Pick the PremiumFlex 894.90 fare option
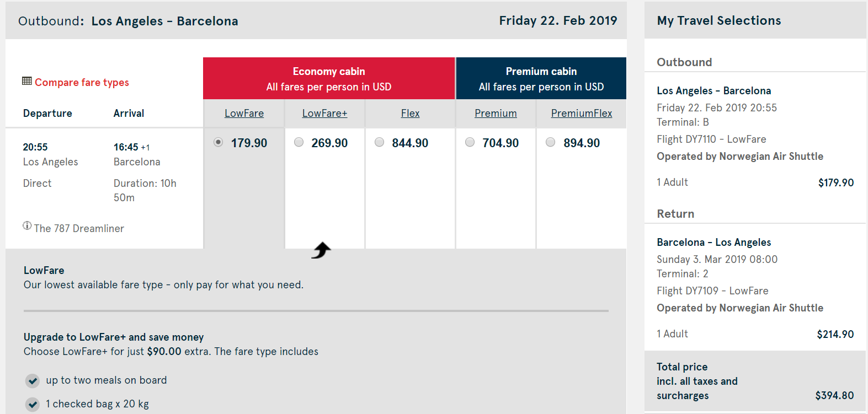This screenshot has height=414, width=868. (x=551, y=142)
